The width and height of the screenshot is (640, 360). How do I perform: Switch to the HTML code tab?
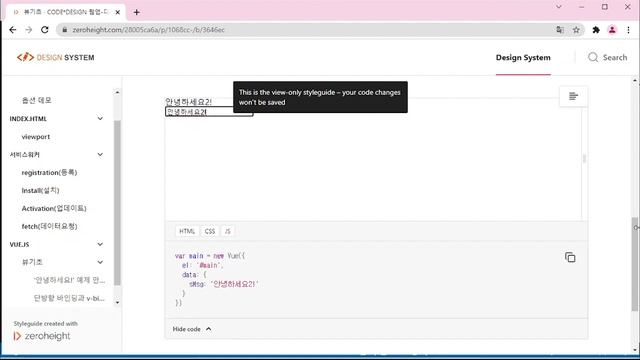click(x=187, y=231)
